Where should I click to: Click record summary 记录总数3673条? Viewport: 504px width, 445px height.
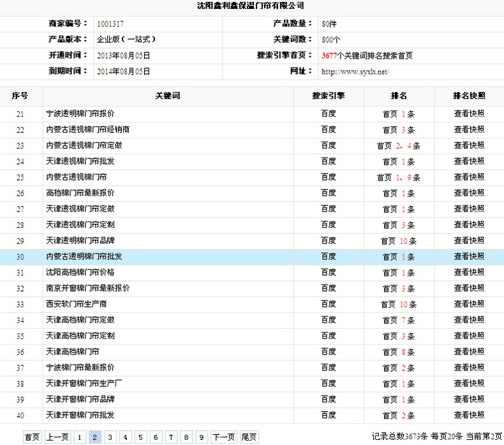(400, 437)
